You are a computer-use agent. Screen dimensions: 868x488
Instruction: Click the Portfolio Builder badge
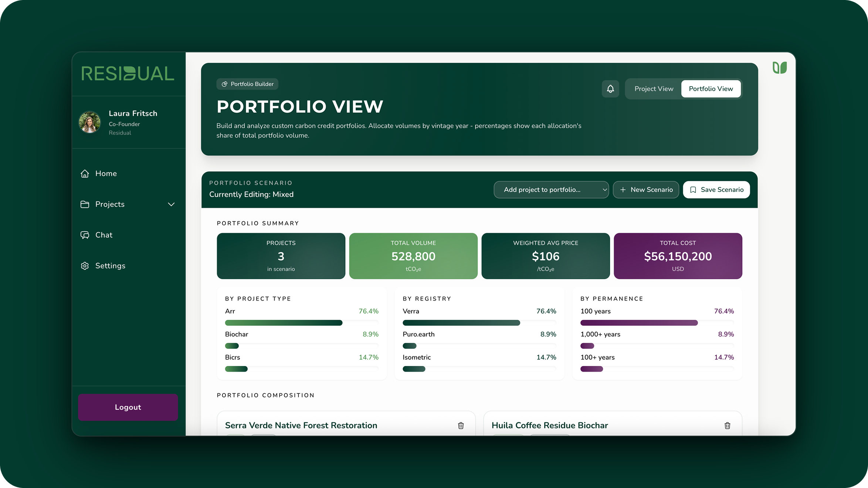click(x=247, y=84)
